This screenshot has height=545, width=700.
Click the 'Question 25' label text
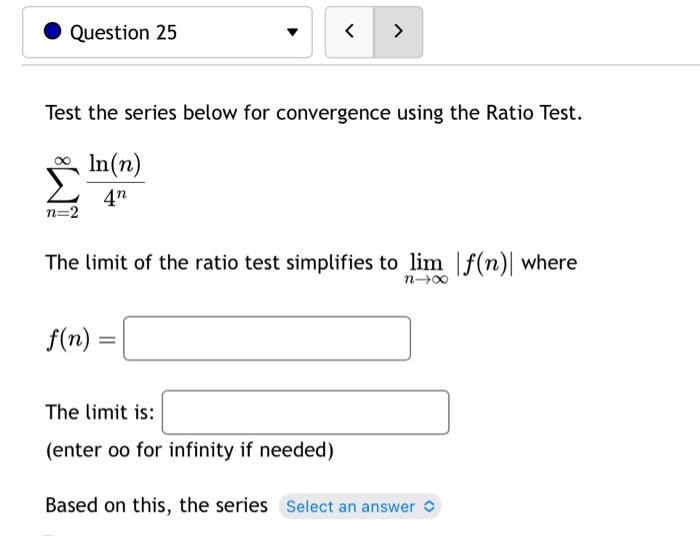tap(123, 33)
